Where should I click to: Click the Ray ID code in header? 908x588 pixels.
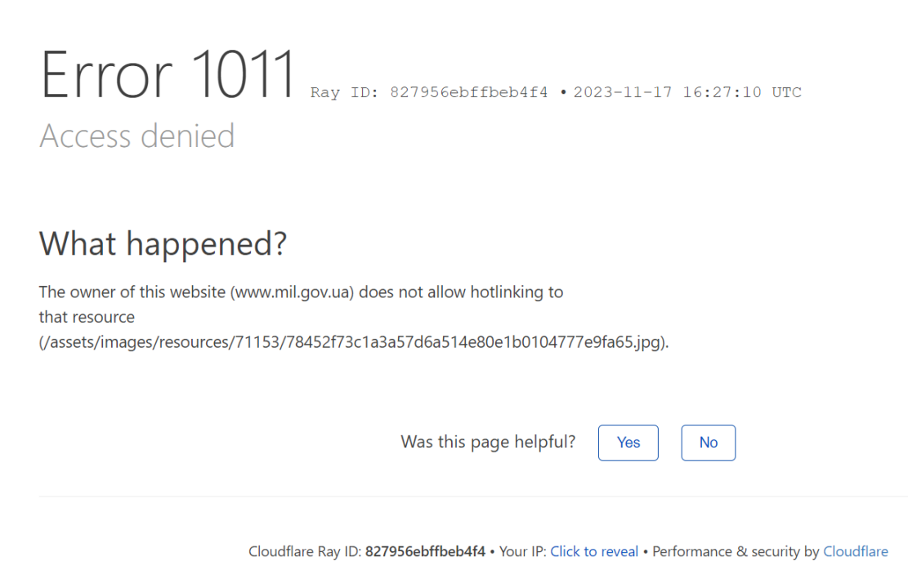[468, 92]
